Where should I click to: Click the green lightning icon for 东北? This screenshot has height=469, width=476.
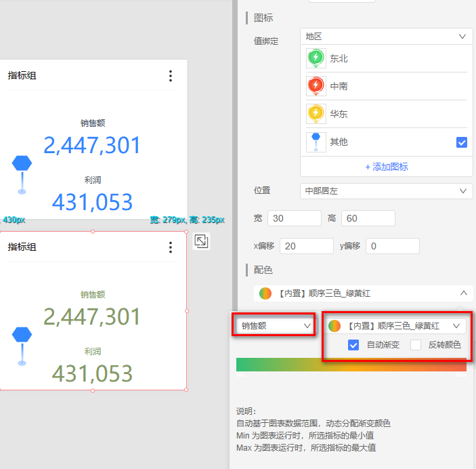click(x=316, y=59)
